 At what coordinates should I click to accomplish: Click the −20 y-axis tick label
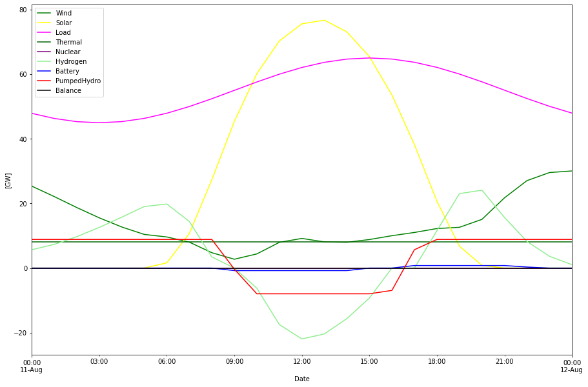pos(21,333)
